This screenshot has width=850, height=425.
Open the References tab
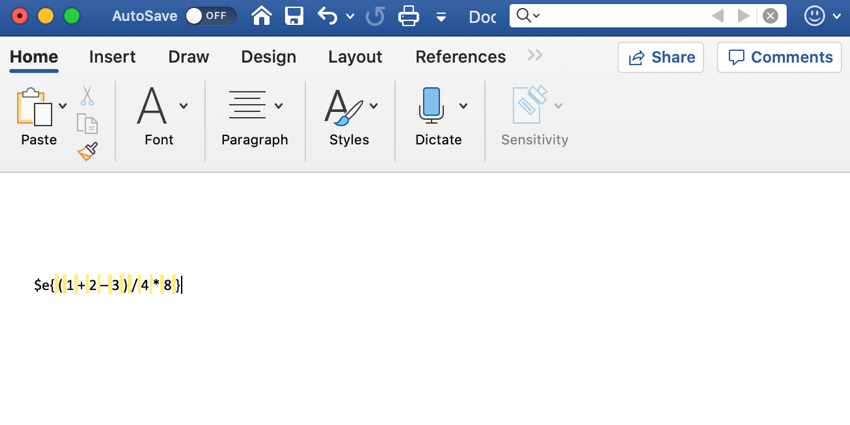pyautogui.click(x=461, y=57)
